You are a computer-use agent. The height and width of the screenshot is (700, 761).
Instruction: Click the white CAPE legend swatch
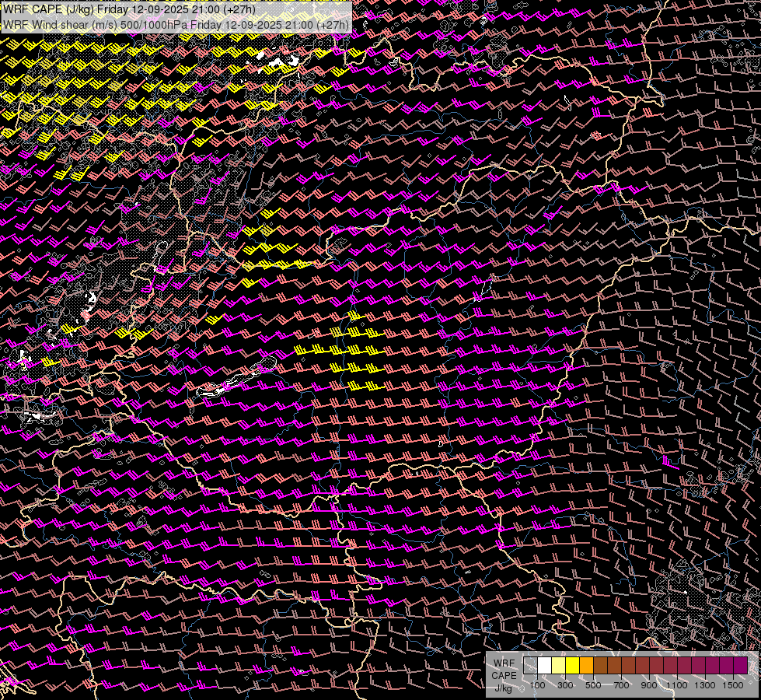(x=544, y=665)
